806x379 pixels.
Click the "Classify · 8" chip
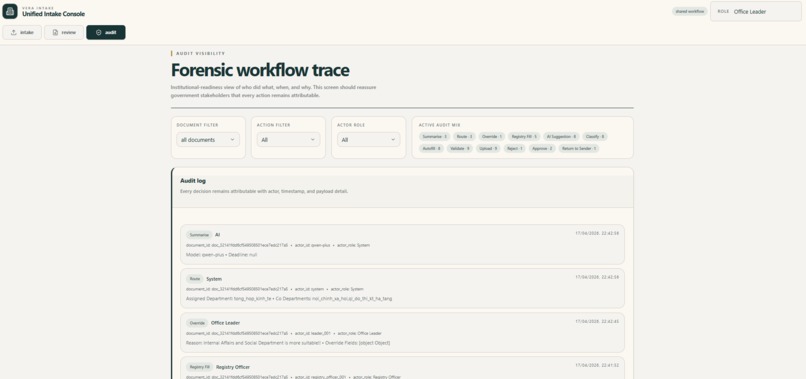pos(595,137)
